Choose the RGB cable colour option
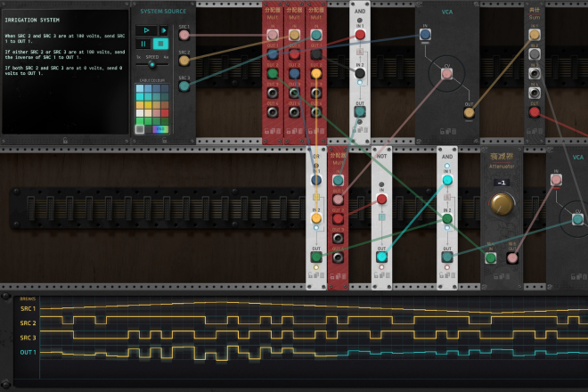Image resolution: width=588 pixels, height=392 pixels. click(x=160, y=129)
